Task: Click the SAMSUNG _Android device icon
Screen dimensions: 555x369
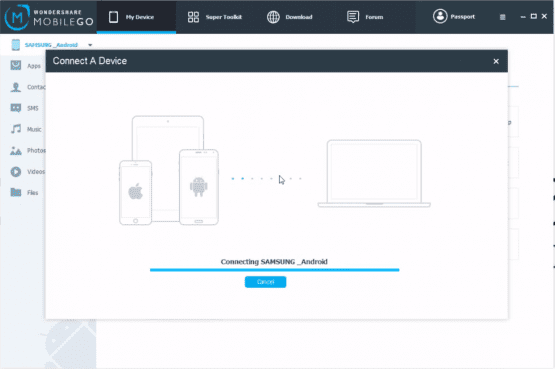Action: click(x=16, y=45)
